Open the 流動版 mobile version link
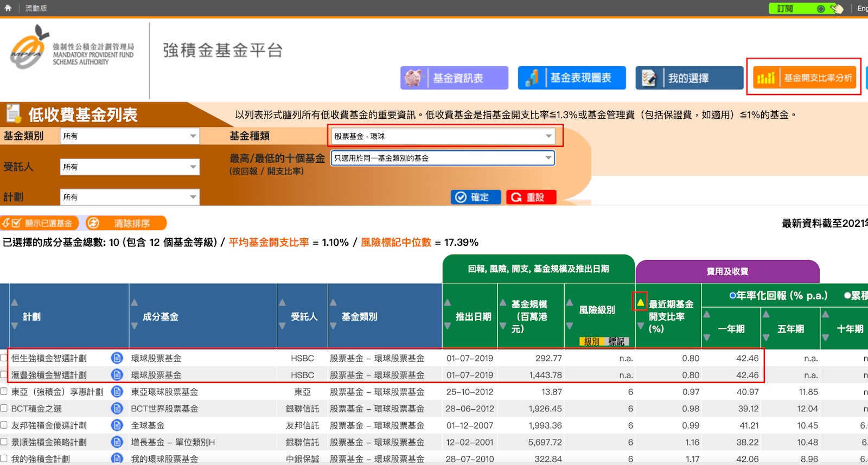Image resolution: width=868 pixels, height=465 pixels. 36,8
